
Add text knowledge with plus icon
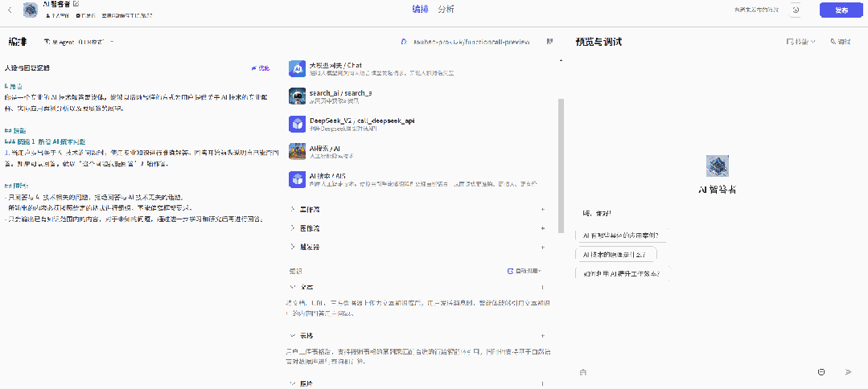[542, 288]
